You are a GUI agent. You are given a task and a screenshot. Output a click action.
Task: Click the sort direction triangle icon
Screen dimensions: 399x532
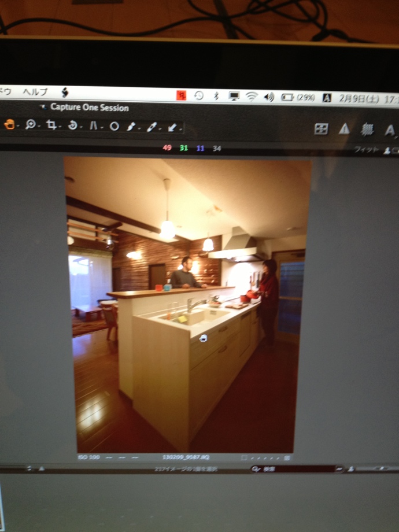[x=42, y=468]
